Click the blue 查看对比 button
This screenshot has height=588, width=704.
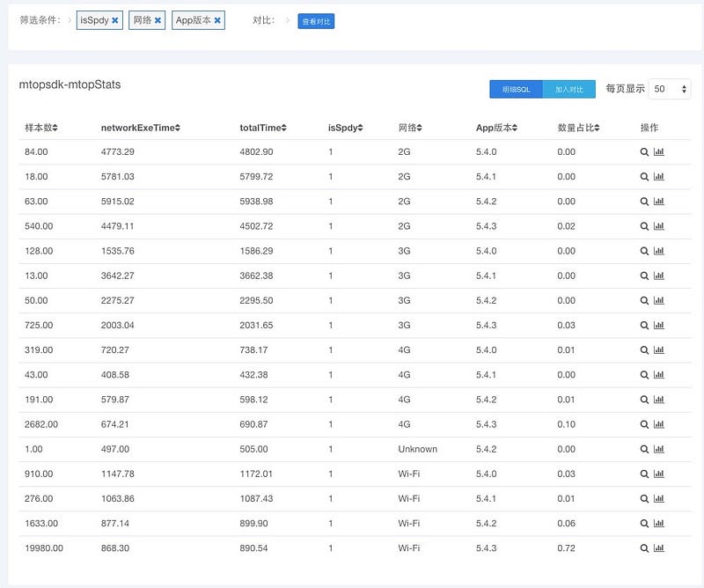pos(316,21)
